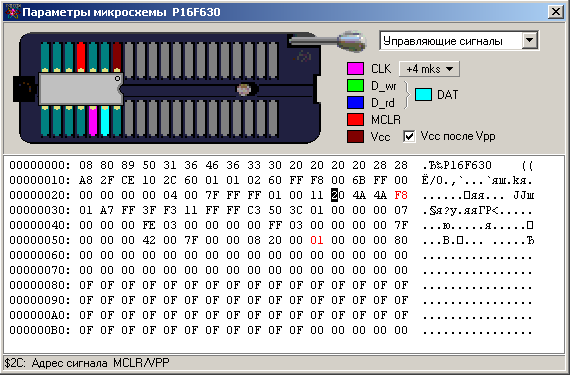Select the cyan DAT pin in bottom row
Screen dimensions: 570x375
(105, 121)
